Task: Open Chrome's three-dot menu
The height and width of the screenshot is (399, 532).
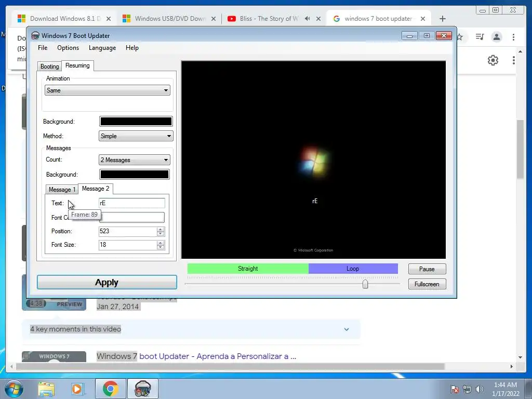Action: 514,37
